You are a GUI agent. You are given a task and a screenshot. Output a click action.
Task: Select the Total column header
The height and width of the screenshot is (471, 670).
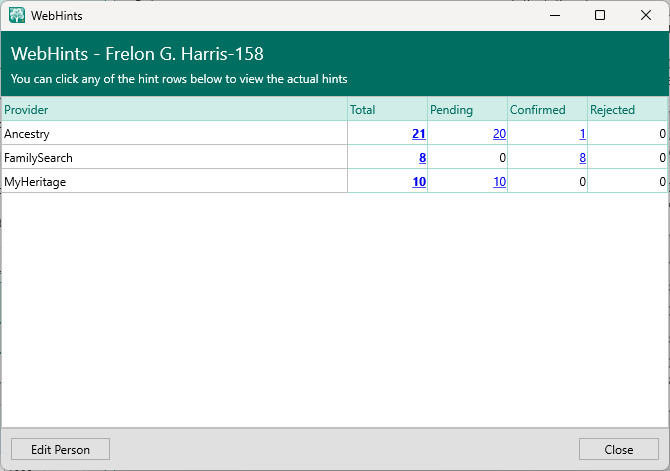pos(362,110)
